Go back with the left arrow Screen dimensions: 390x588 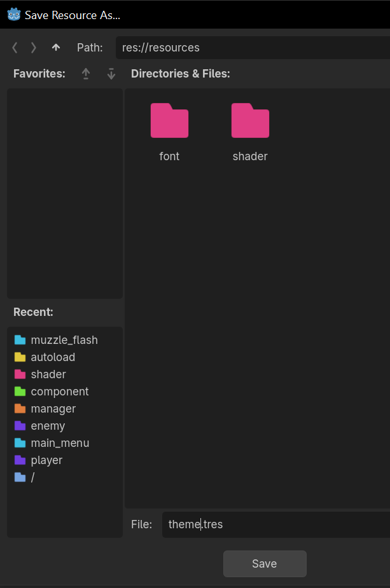[x=15, y=48]
